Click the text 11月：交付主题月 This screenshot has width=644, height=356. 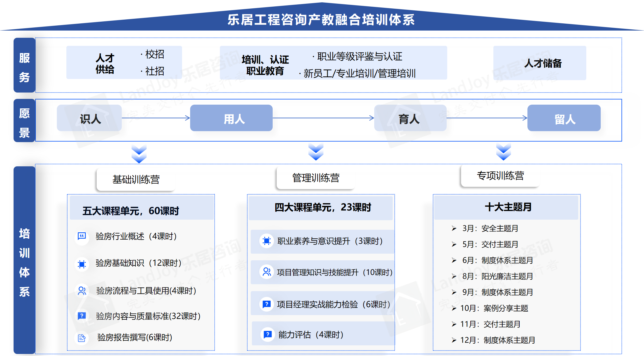pyautogui.click(x=490, y=324)
